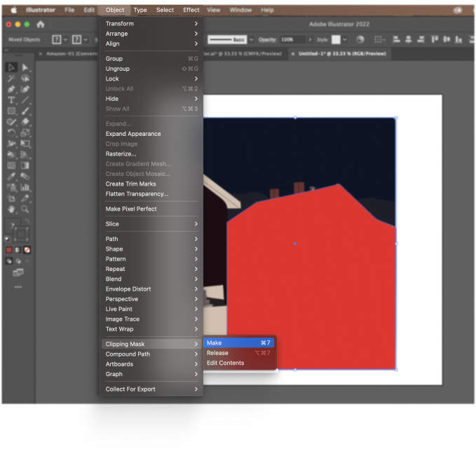Select the Rectangle tool
Screen dimensions: 476x472
pyautogui.click(x=11, y=111)
